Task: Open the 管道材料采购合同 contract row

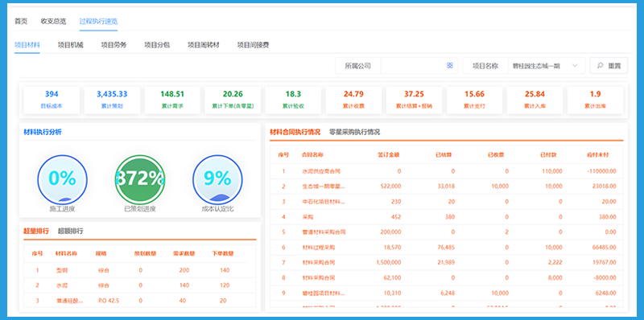Action: coord(447,232)
